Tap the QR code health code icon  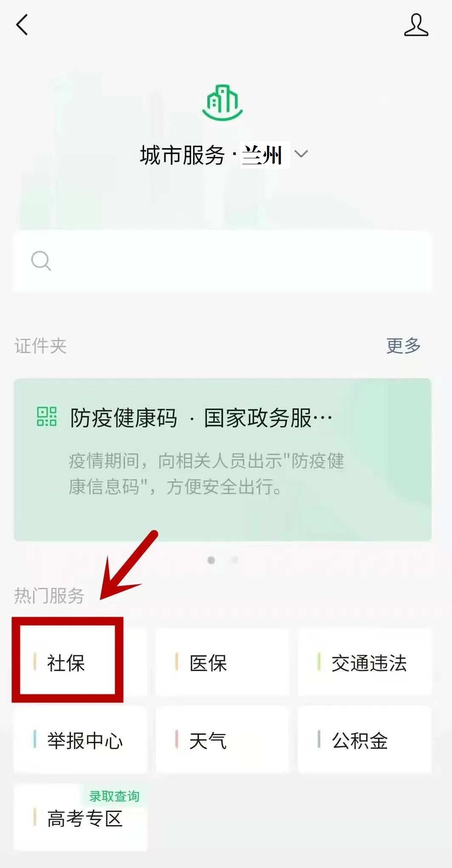tap(47, 416)
